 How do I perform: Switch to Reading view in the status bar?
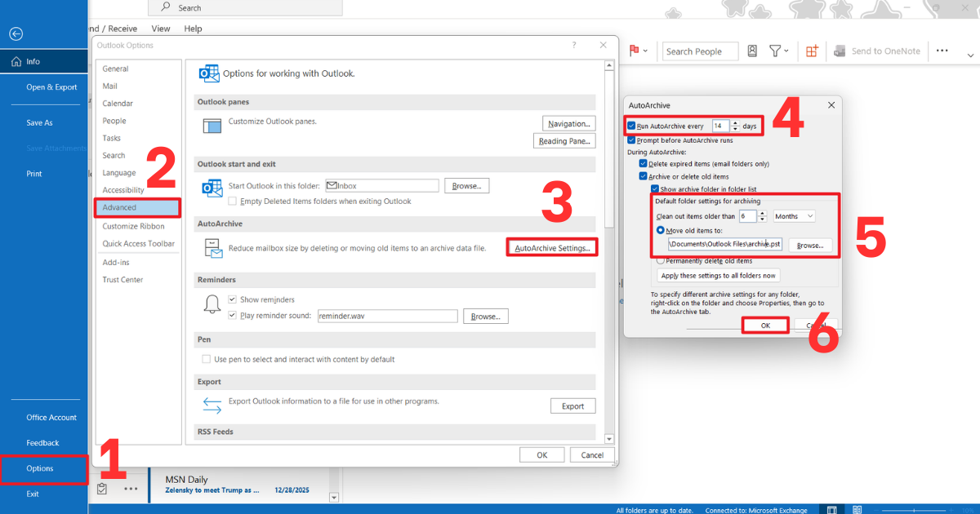(x=856, y=509)
